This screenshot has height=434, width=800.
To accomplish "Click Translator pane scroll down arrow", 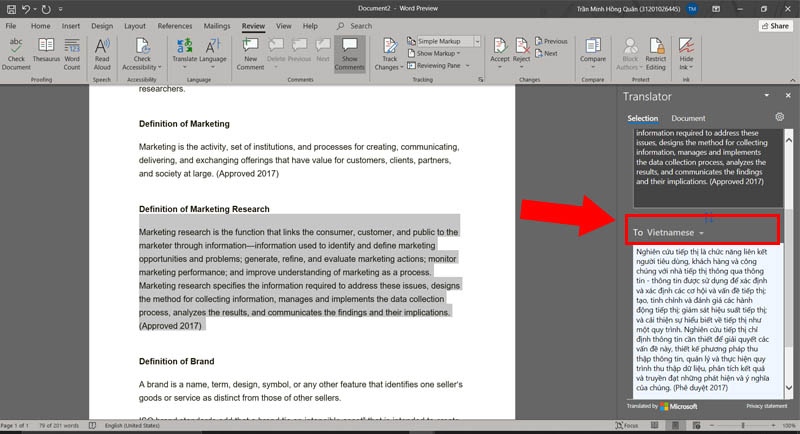I will coord(789,388).
